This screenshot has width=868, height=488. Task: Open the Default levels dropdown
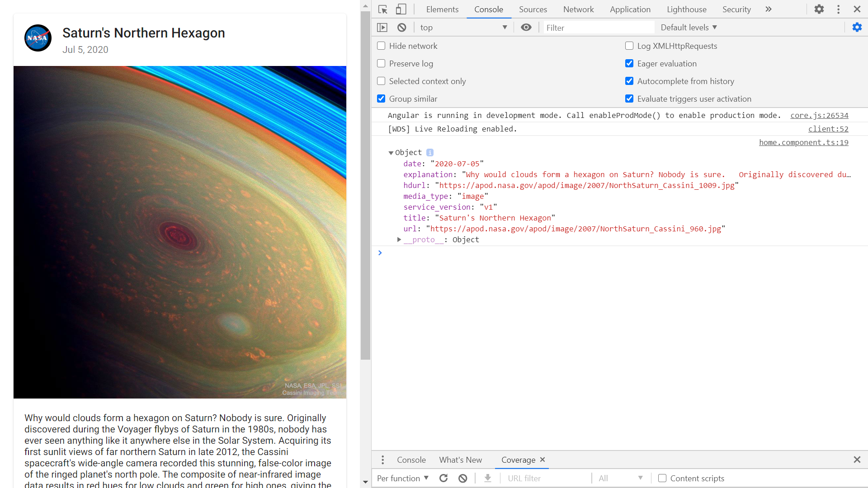[689, 28]
